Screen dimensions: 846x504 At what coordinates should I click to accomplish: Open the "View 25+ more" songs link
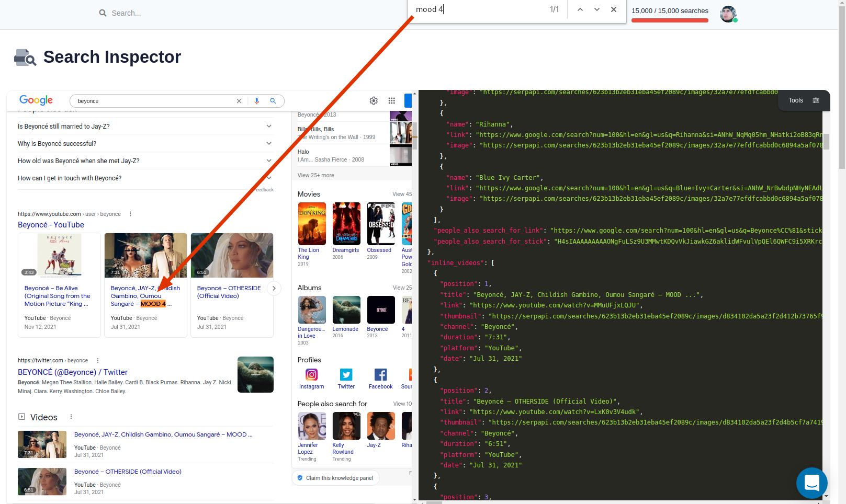315,175
